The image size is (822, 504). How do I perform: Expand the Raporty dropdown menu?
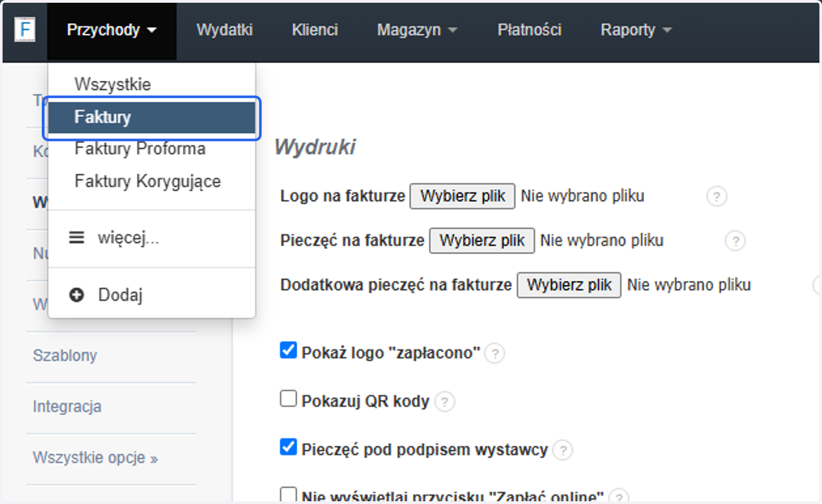(636, 30)
